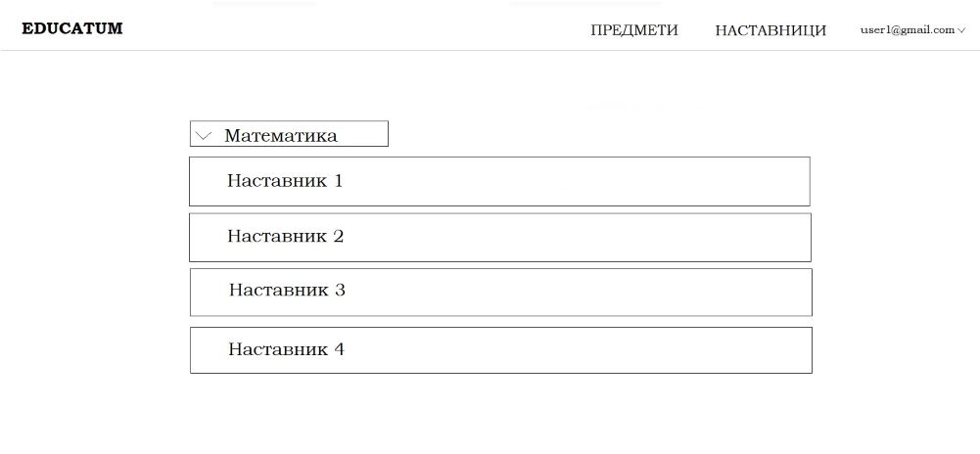Go to the НАСТАВНИЦИ navigation item

click(x=770, y=30)
